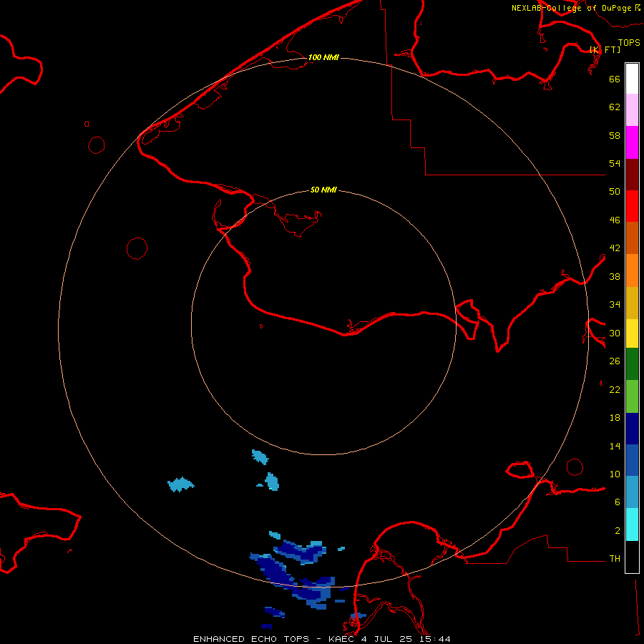Select the 10 legend value

pyautogui.click(x=615, y=474)
